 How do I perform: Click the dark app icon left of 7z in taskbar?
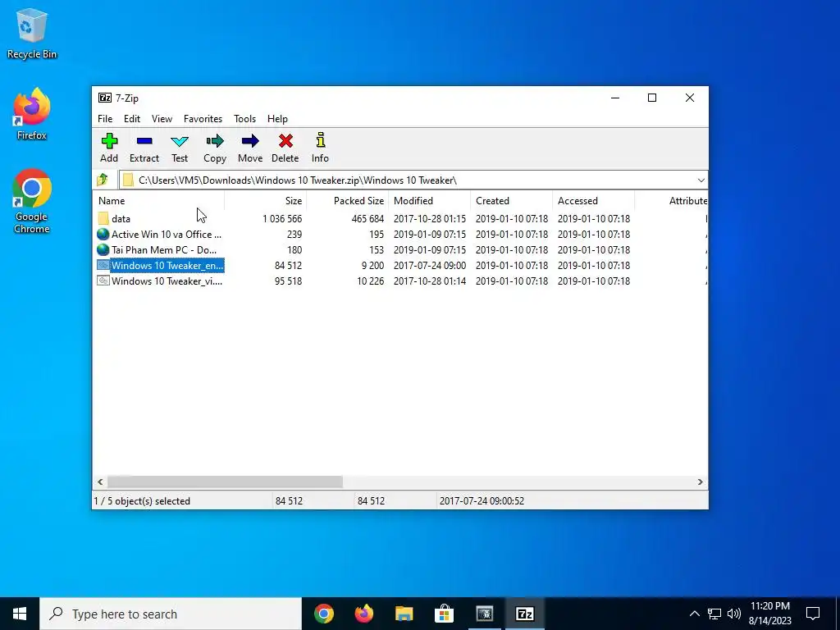click(x=484, y=614)
